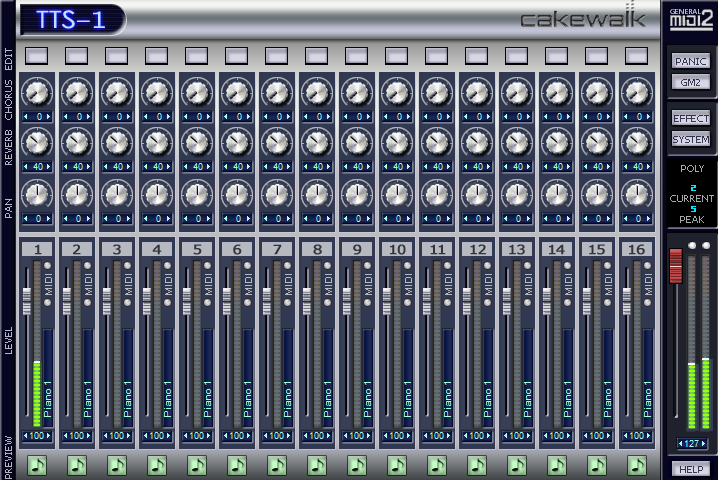This screenshot has height=480, width=718.
Task: Open the Piano 1 instrument selector on channel 9
Action: [368, 377]
